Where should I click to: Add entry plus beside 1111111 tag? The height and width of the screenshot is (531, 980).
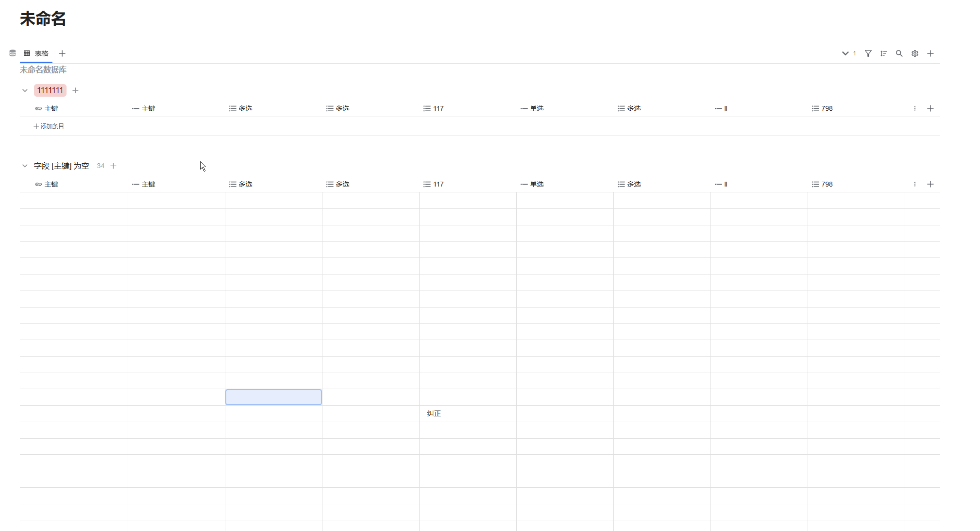point(75,90)
